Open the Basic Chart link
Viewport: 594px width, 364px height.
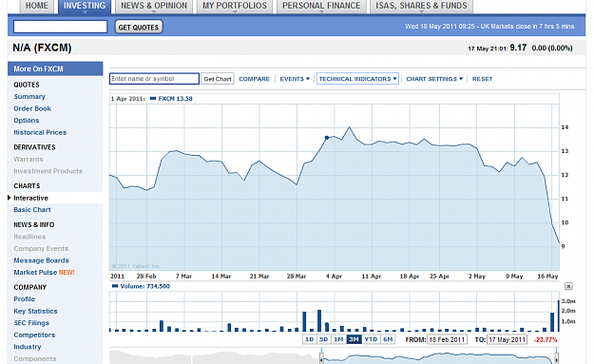click(x=32, y=210)
